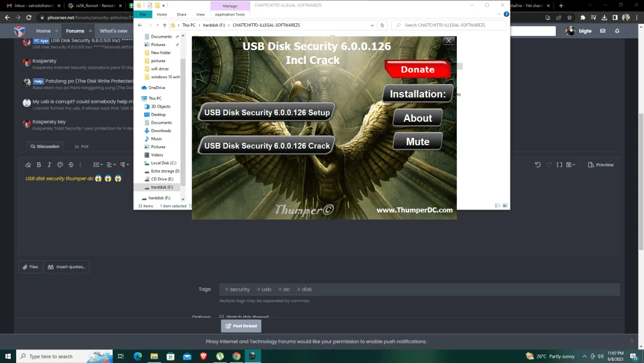Mute the installer music
The width and height of the screenshot is (644, 363).
click(417, 141)
